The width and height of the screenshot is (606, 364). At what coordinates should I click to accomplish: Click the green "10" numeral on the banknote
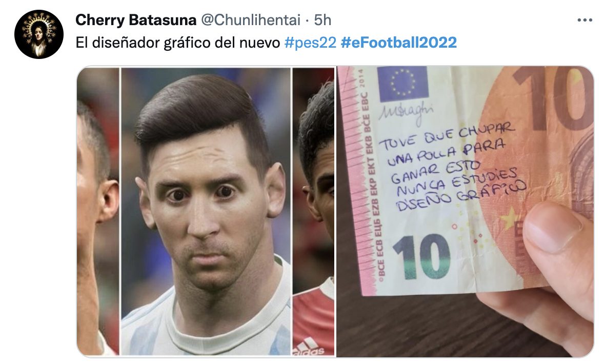(421, 256)
